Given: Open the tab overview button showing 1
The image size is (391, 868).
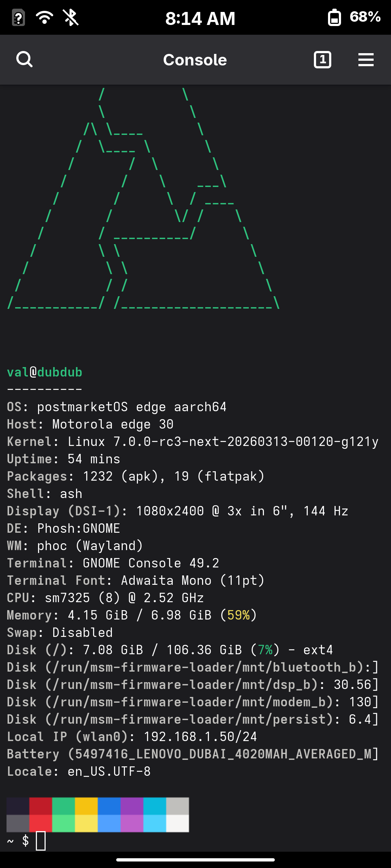Looking at the screenshot, I should pyautogui.click(x=322, y=60).
